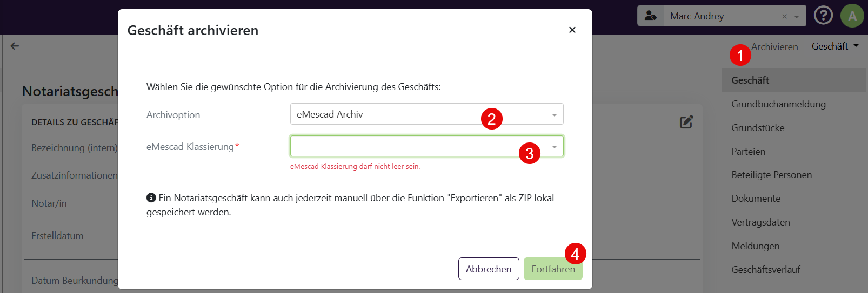Screen dimensions: 868x293
Task: Click the info icon in the dialog
Action: [x=151, y=198]
